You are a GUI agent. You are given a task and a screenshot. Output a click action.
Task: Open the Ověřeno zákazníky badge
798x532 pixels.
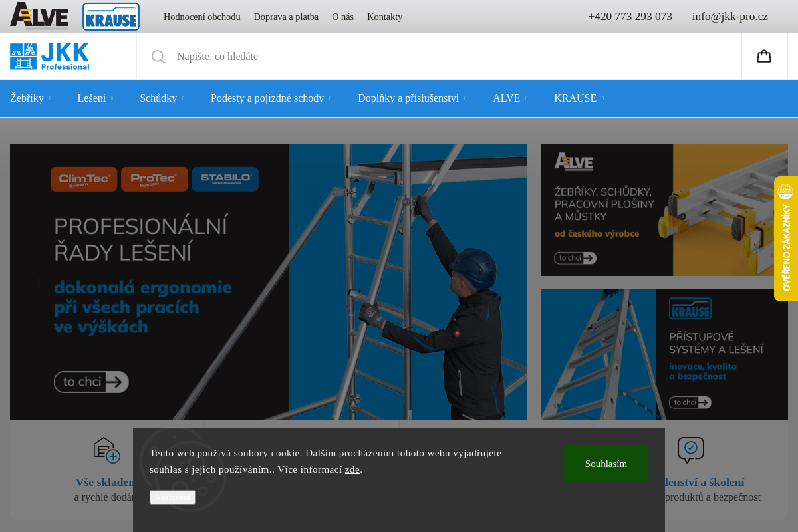[x=786, y=239]
